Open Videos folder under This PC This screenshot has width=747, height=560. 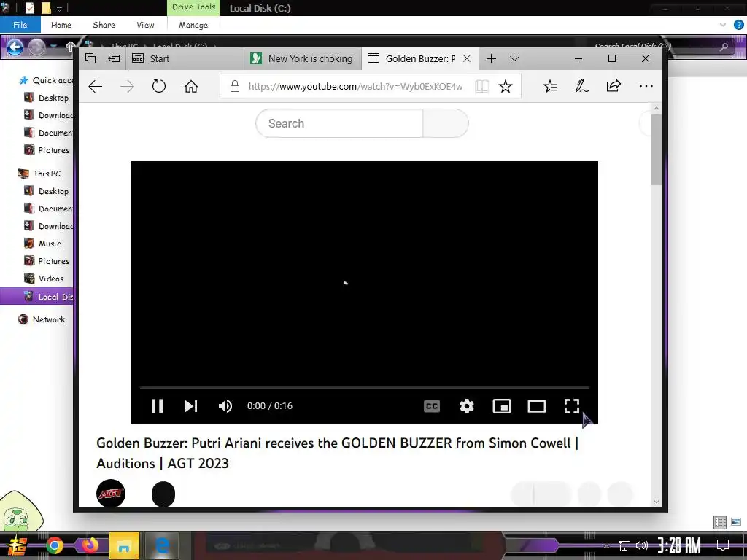44,279
